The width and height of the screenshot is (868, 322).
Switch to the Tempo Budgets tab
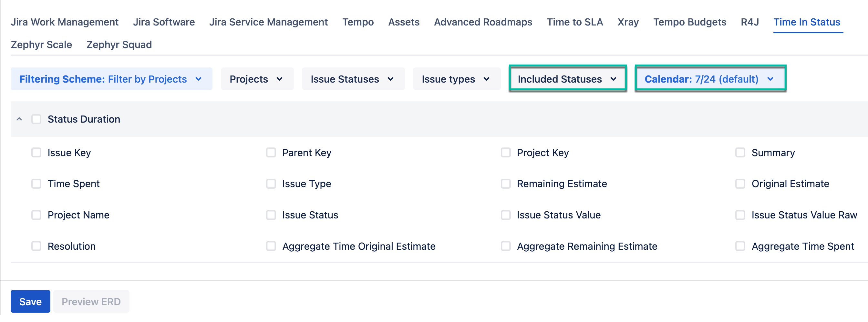[689, 22]
